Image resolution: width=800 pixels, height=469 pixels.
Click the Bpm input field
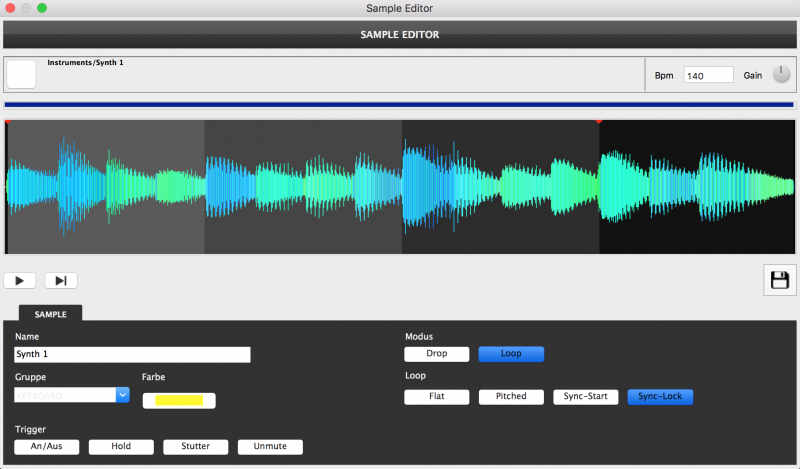click(708, 76)
